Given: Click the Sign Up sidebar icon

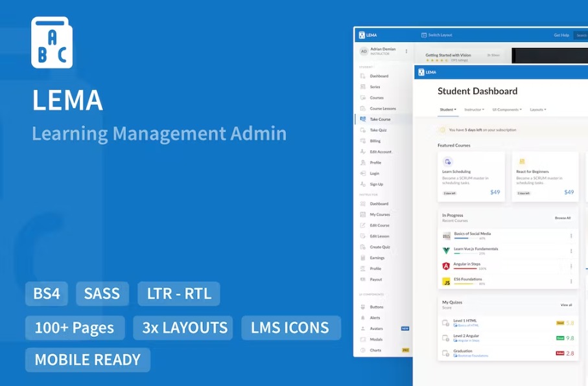Looking at the screenshot, I should tap(362, 185).
